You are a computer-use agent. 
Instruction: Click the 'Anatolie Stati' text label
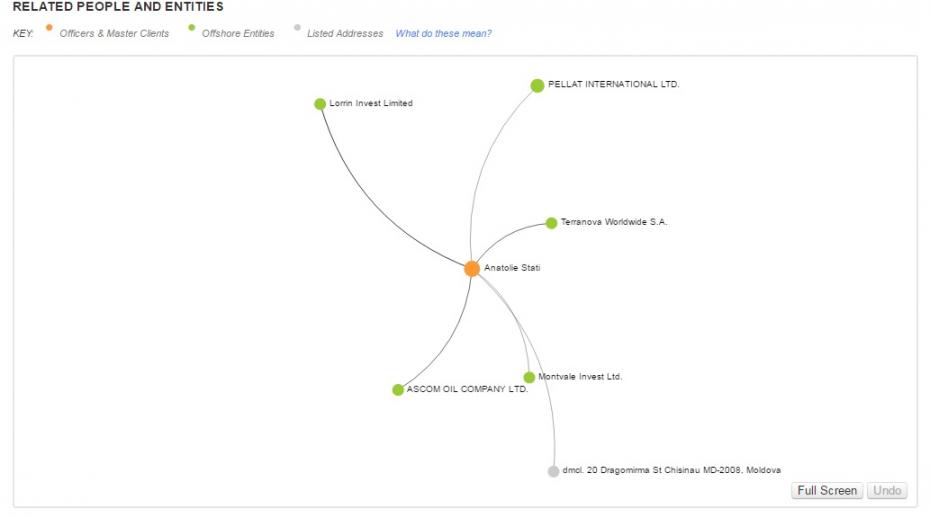point(512,268)
